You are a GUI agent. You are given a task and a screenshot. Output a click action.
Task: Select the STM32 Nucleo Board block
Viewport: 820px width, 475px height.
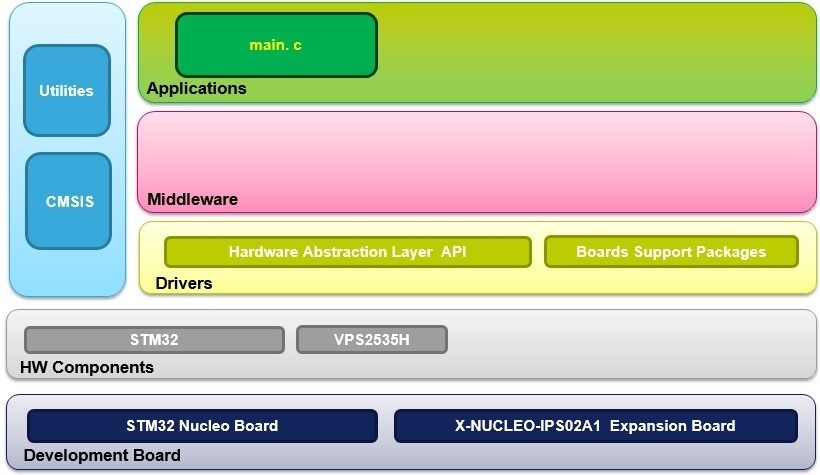[x=202, y=426]
